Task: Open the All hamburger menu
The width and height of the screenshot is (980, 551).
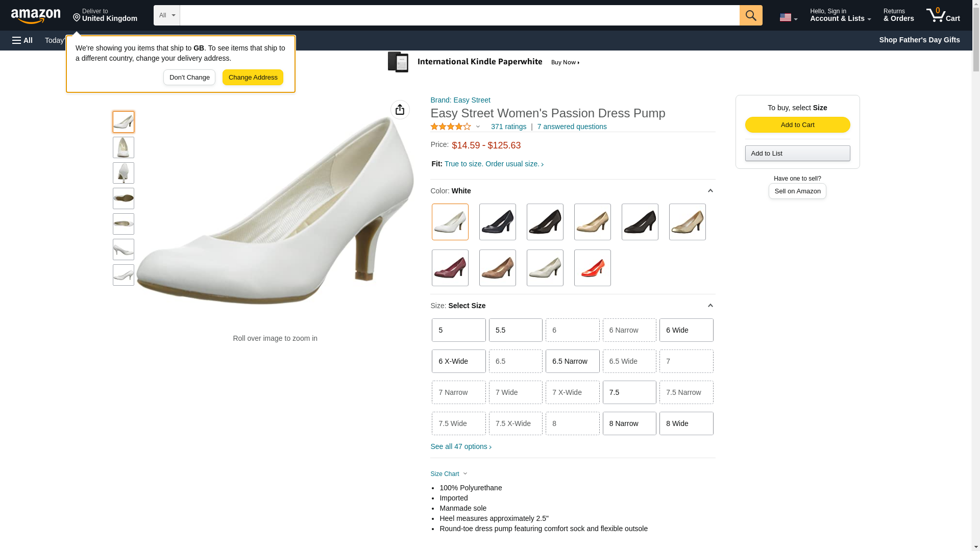Action: tap(22, 40)
